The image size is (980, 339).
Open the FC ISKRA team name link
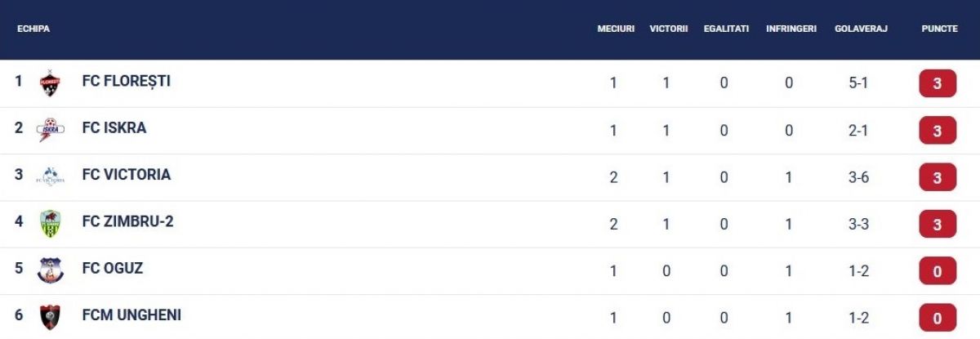point(114,128)
